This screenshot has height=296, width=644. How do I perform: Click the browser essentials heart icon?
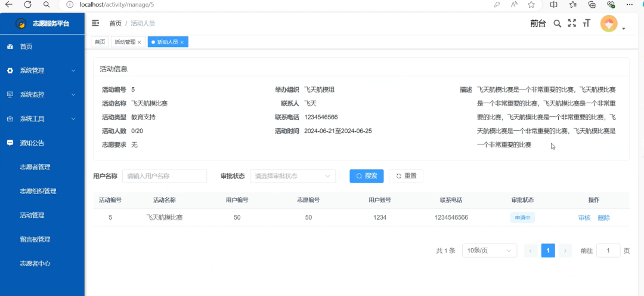pyautogui.click(x=611, y=5)
